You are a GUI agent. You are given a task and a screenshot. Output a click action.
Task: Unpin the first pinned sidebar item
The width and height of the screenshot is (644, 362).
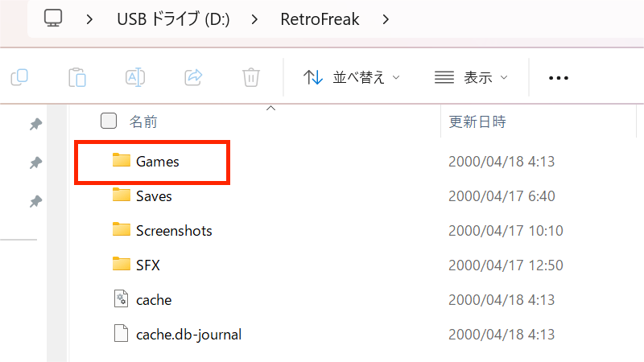[35, 124]
